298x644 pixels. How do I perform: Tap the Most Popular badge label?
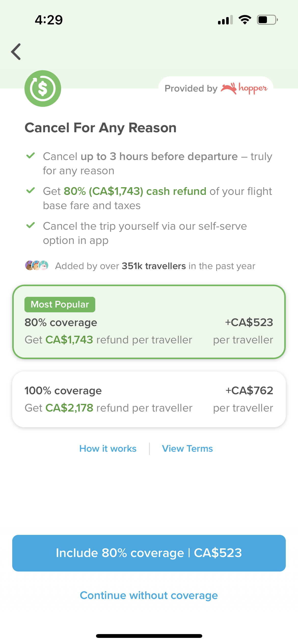pos(59,304)
